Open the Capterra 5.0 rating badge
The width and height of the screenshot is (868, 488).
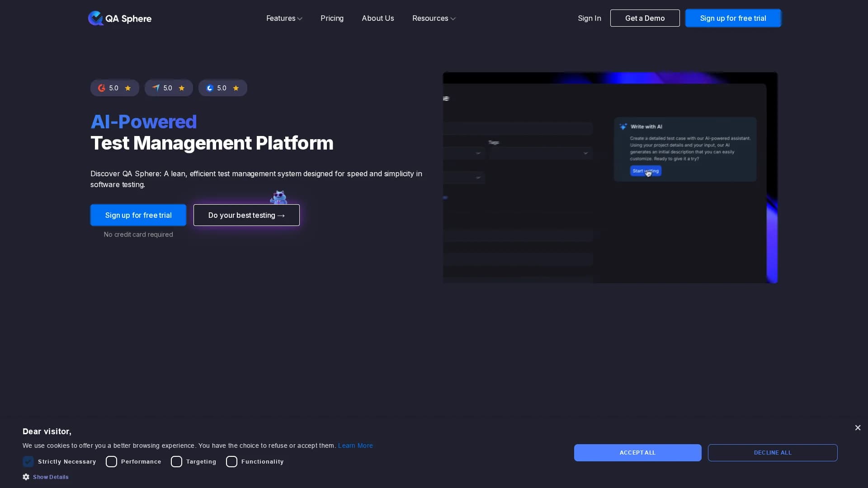169,88
